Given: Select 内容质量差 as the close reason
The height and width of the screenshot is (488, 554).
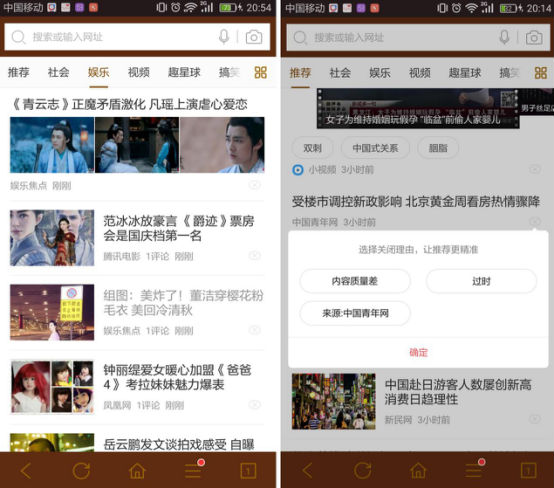Looking at the screenshot, I should tap(355, 281).
